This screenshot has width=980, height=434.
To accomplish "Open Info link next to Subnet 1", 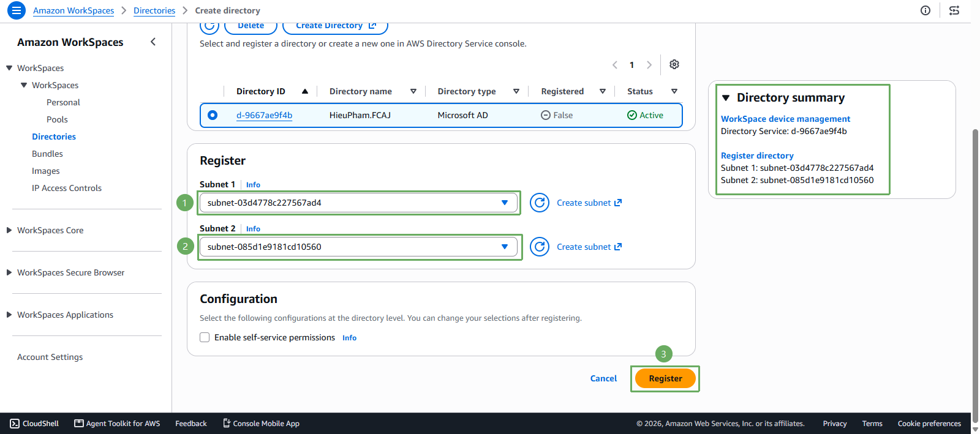I will (253, 185).
